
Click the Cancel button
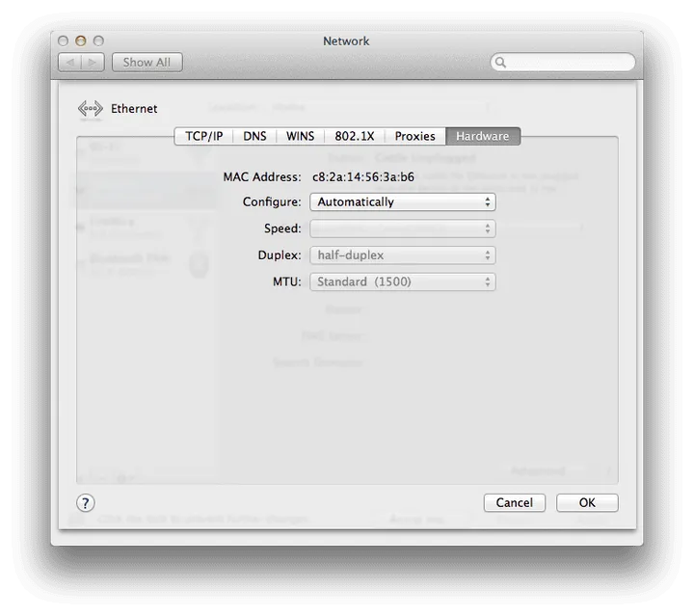pos(514,502)
